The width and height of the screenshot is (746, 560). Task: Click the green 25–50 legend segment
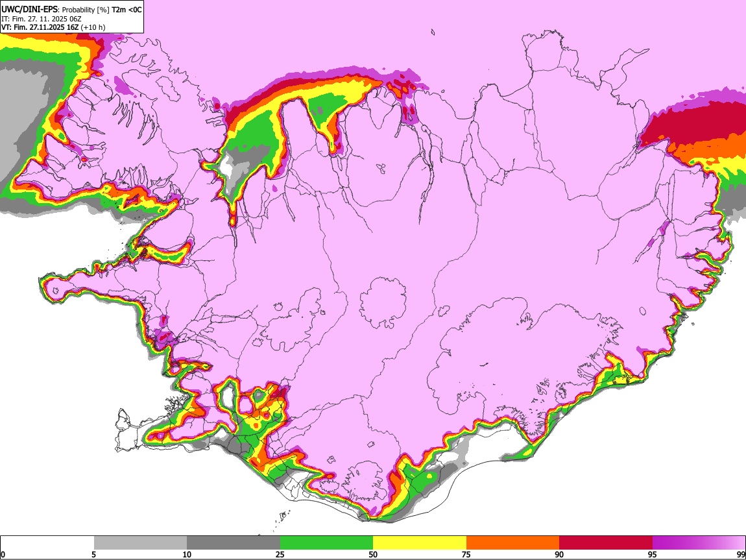point(326,542)
